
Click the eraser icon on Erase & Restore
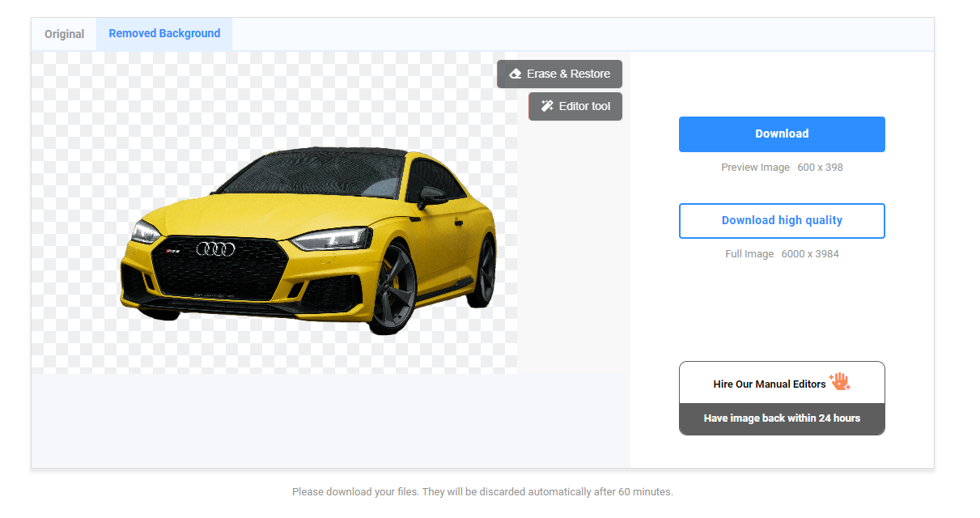515,74
